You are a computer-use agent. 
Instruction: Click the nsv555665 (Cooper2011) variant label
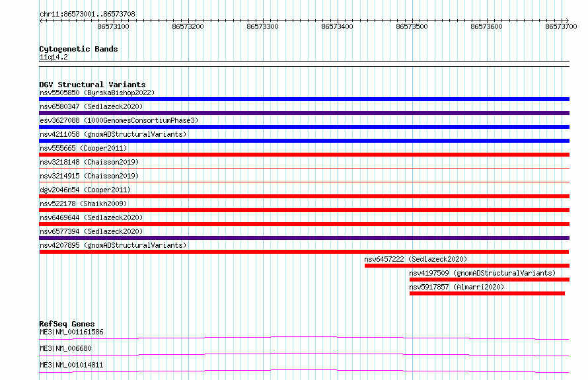[83, 148]
